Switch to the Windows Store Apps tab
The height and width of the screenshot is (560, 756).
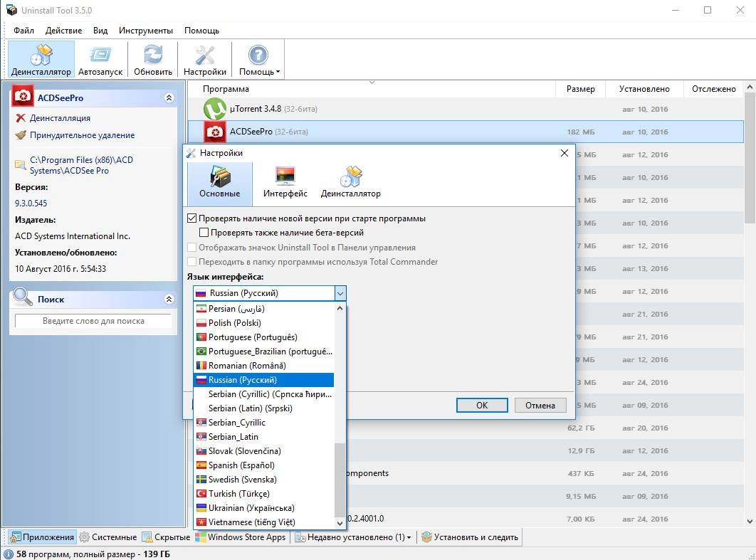click(x=241, y=537)
